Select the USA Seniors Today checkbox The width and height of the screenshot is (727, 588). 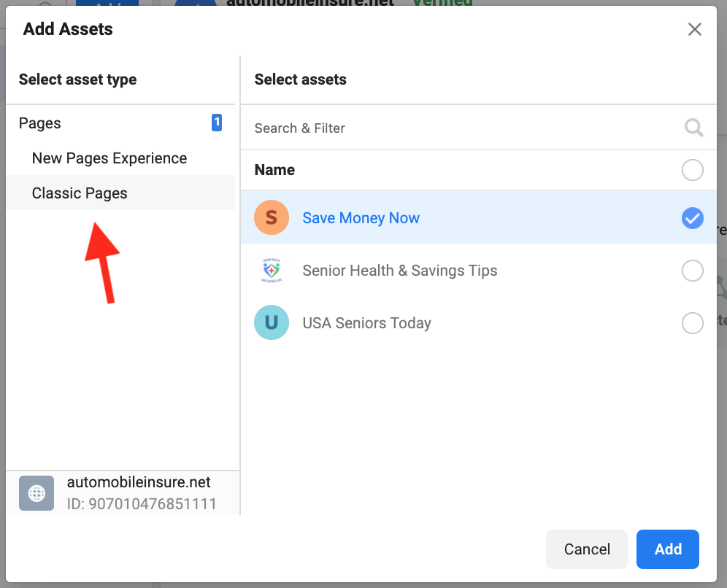pyautogui.click(x=692, y=323)
